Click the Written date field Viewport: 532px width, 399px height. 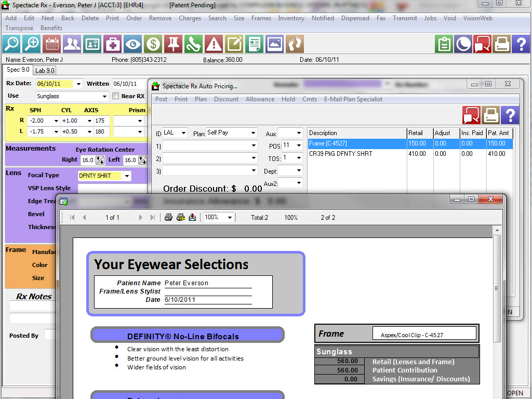(129, 84)
